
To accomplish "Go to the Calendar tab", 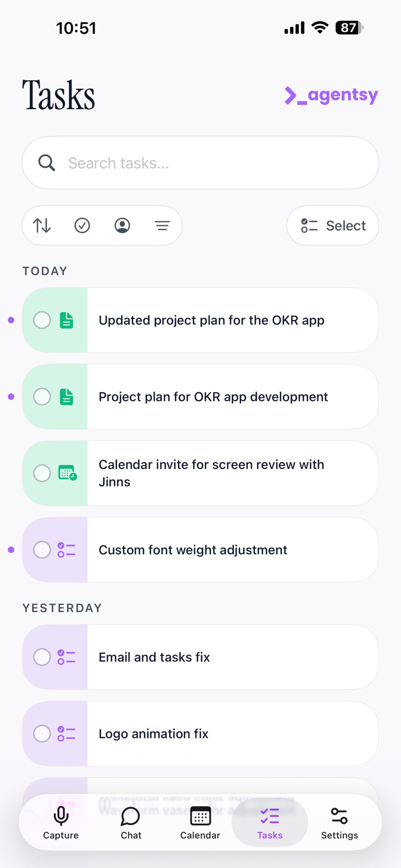I will tap(200, 823).
